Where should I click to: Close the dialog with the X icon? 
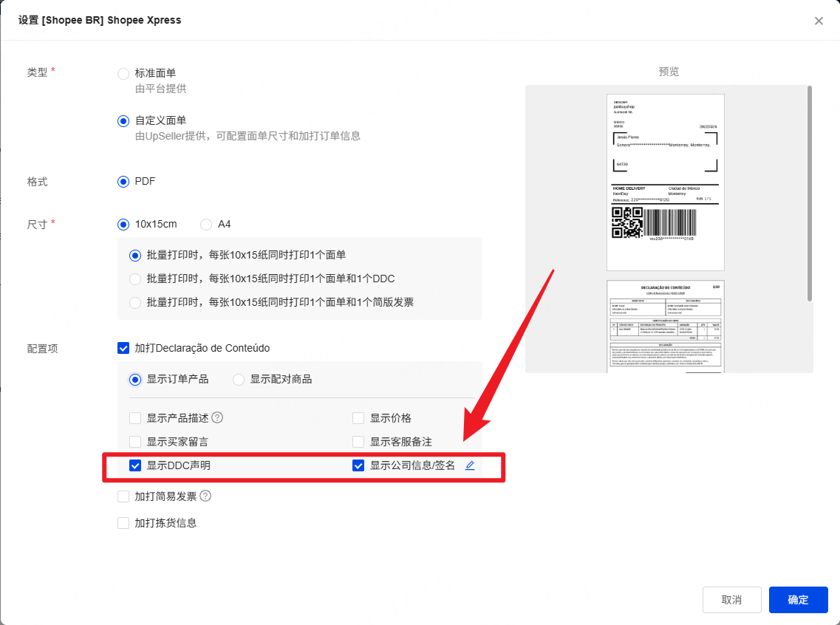pyautogui.click(x=819, y=21)
